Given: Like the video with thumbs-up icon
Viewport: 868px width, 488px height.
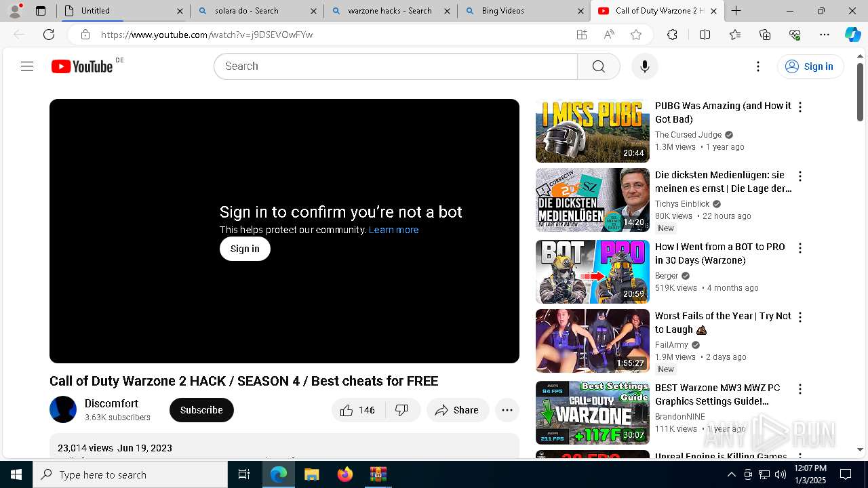Looking at the screenshot, I should (x=358, y=410).
